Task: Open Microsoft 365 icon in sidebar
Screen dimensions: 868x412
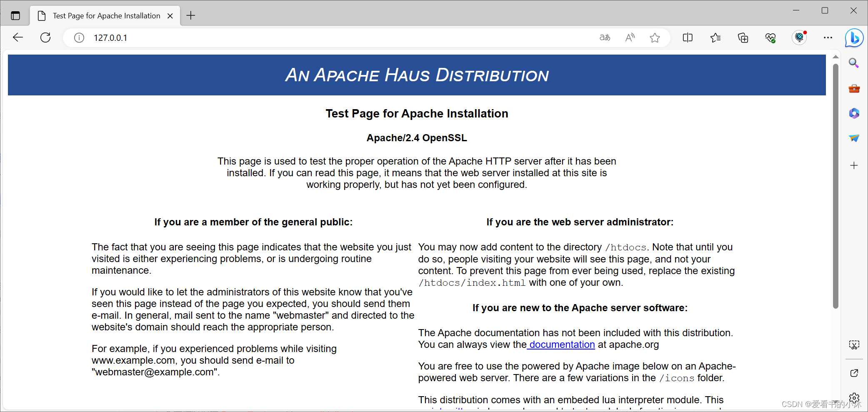Action: pyautogui.click(x=854, y=113)
